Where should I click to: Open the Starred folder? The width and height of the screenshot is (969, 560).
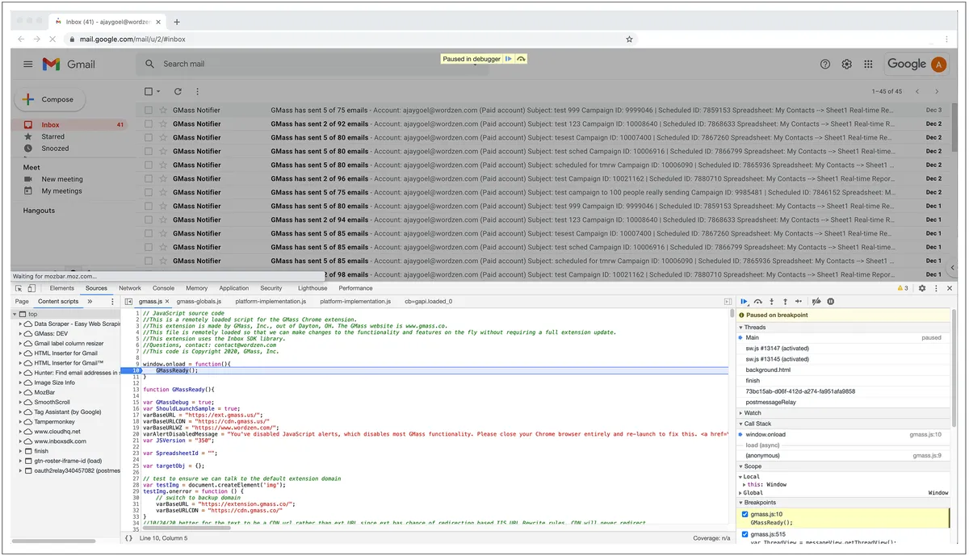(x=53, y=136)
